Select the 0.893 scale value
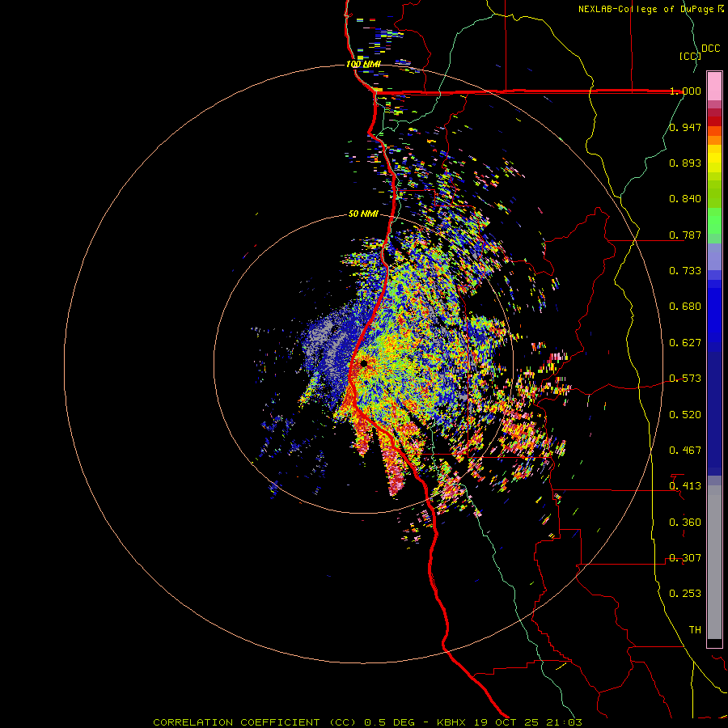 (685, 163)
